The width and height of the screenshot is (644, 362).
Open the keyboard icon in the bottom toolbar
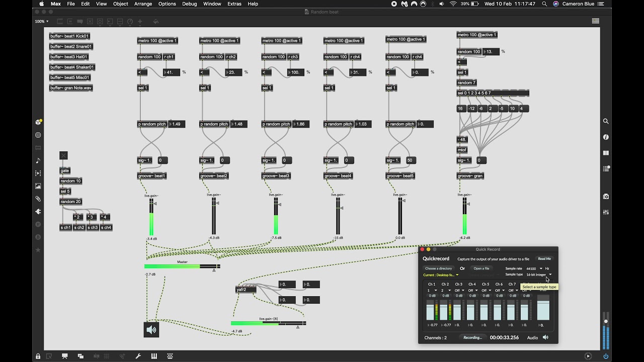170,356
